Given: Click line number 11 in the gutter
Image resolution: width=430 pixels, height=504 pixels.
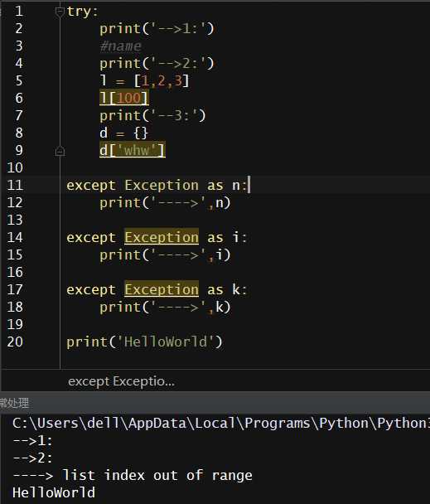Looking at the screenshot, I should 15,185.
